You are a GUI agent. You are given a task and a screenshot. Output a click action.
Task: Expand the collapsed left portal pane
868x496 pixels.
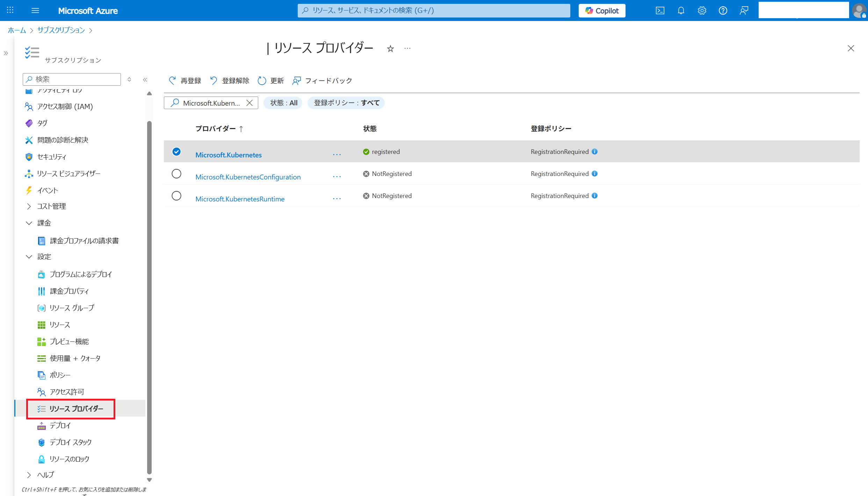click(6, 53)
